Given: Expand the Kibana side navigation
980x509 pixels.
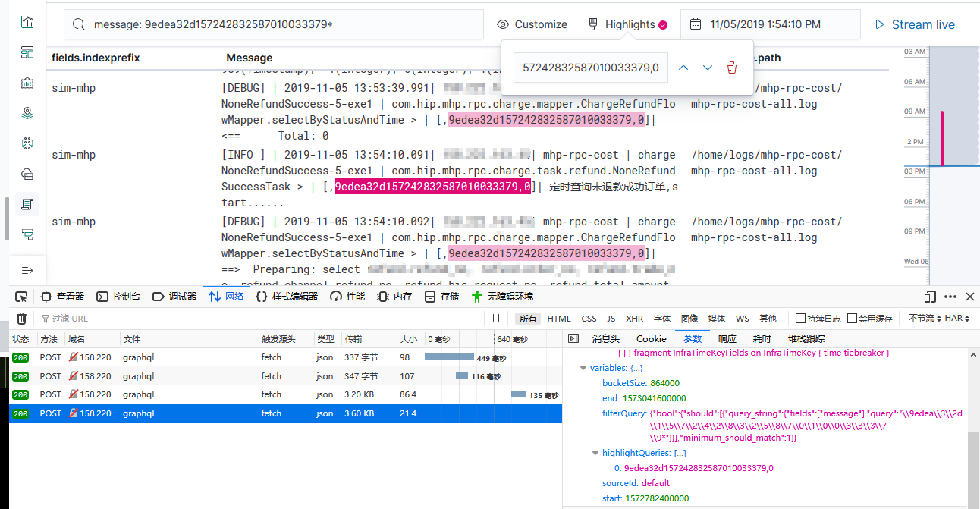Looking at the screenshot, I should coord(27,270).
